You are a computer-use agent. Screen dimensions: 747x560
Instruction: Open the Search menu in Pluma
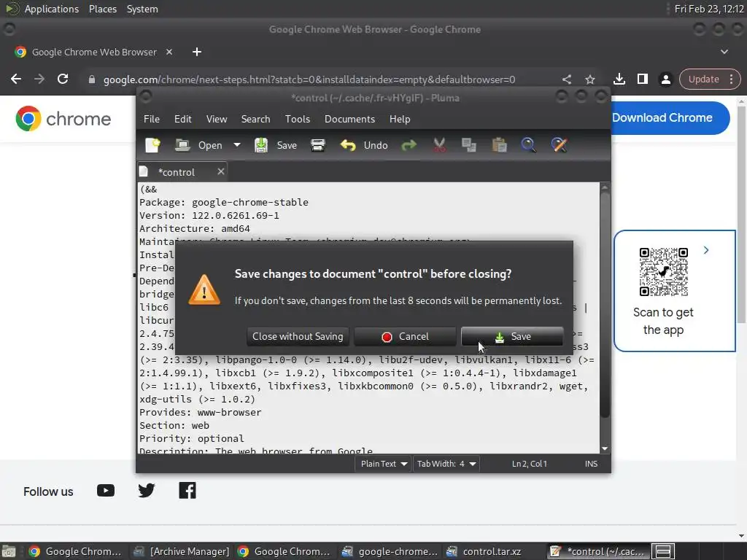[255, 119]
